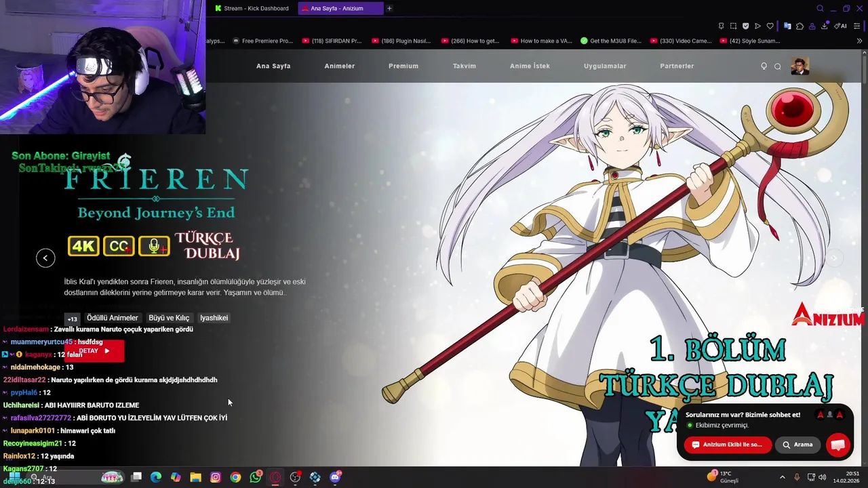Activate the snapshot capture icon
Screen dimensions: 868x488
coord(733,26)
